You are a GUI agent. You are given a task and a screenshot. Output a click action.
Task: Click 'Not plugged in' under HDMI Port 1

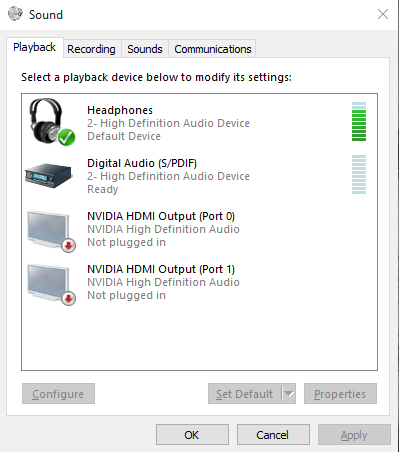pyautogui.click(x=126, y=295)
